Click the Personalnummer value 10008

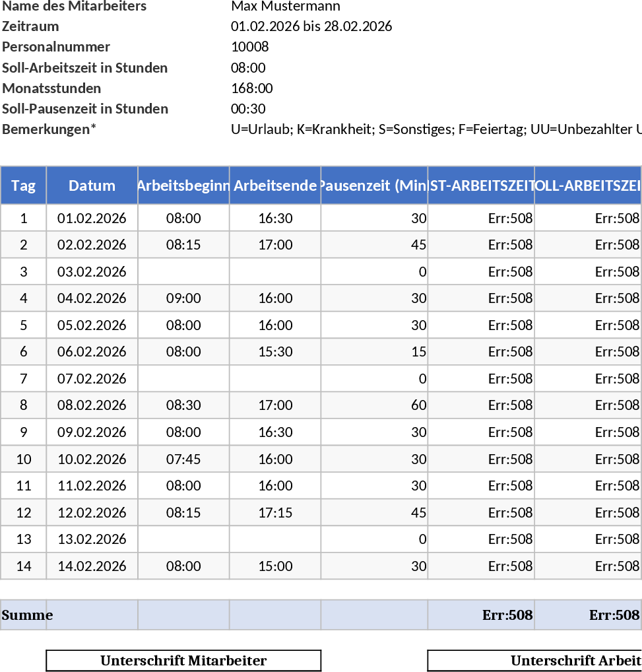point(250,47)
